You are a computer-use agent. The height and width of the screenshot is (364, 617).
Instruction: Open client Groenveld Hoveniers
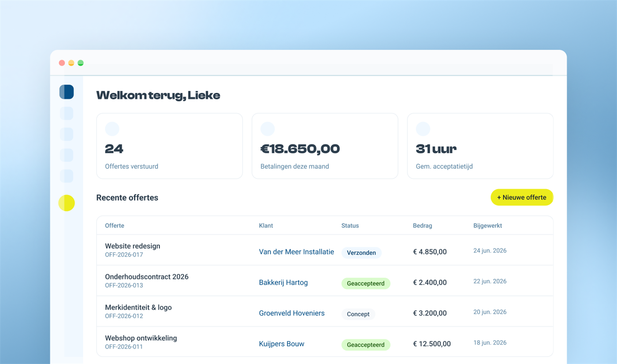pyautogui.click(x=292, y=313)
